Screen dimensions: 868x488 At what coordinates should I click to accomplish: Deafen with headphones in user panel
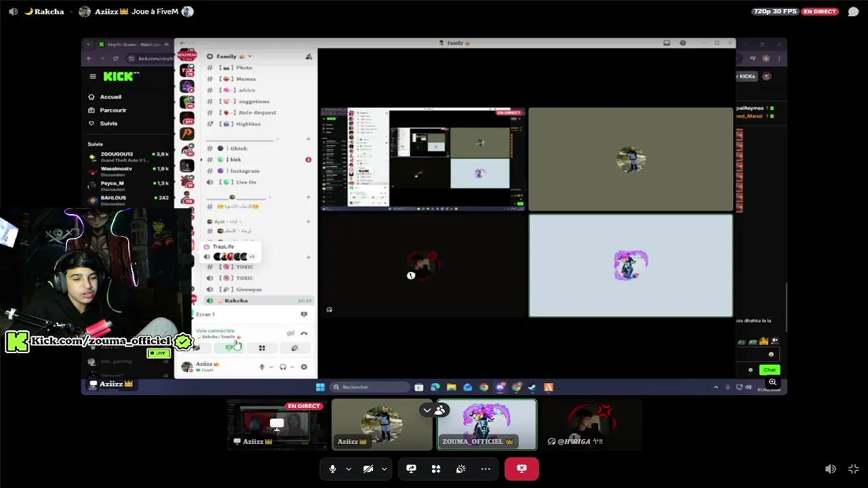pyautogui.click(x=283, y=367)
